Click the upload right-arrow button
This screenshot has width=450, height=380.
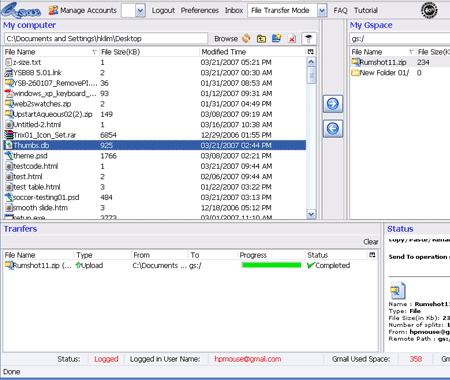(x=333, y=104)
